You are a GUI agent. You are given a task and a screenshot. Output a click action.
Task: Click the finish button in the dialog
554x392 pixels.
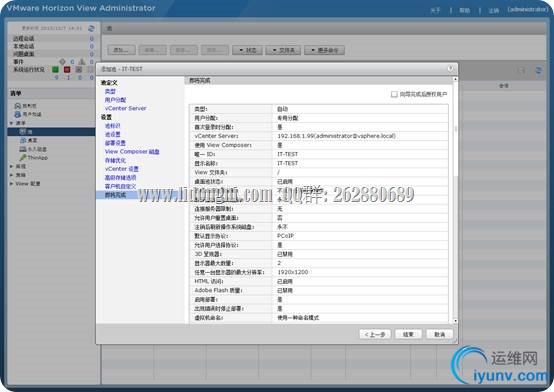[408, 334]
